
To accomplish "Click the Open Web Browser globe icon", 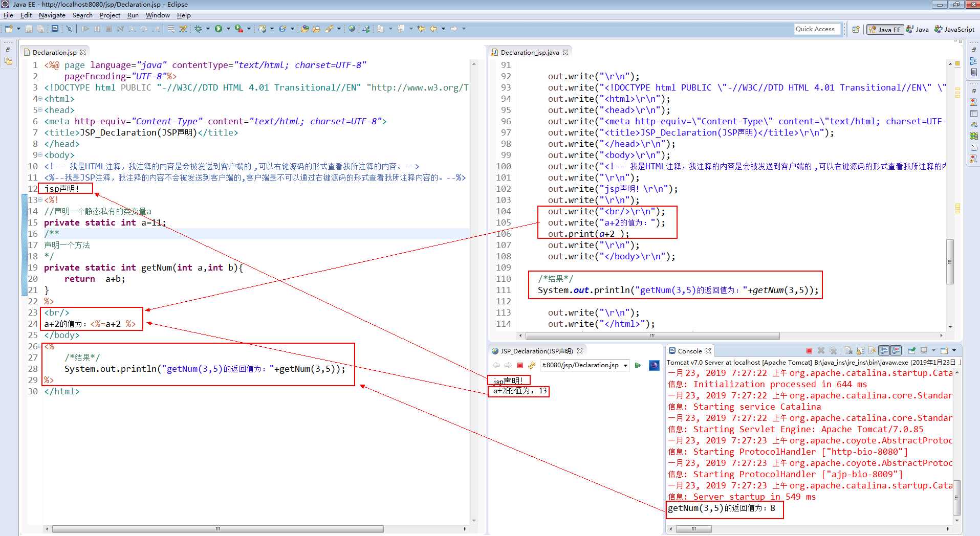I will coord(352,29).
